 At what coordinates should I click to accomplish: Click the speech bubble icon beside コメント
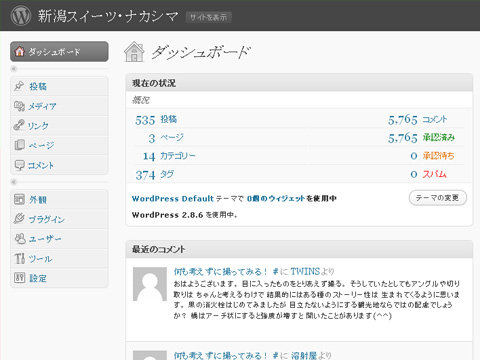tap(19, 165)
